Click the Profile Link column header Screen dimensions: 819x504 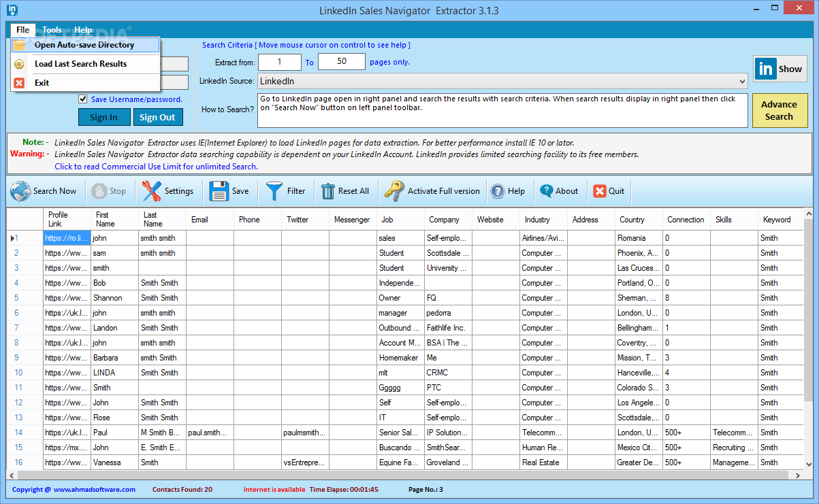click(x=67, y=219)
